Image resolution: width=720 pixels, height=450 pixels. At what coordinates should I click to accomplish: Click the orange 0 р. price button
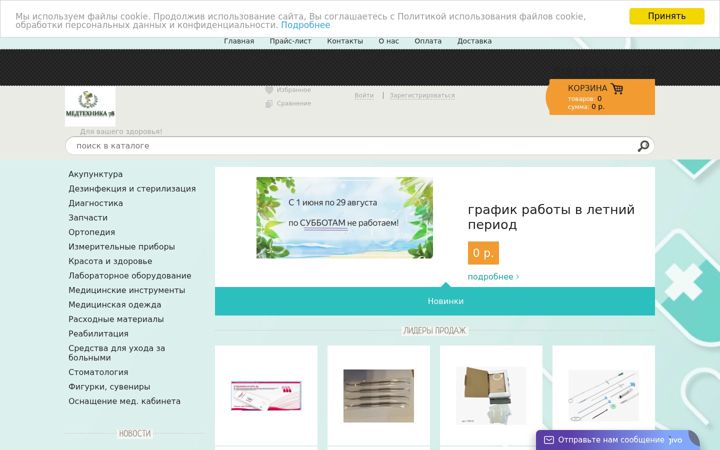(483, 253)
